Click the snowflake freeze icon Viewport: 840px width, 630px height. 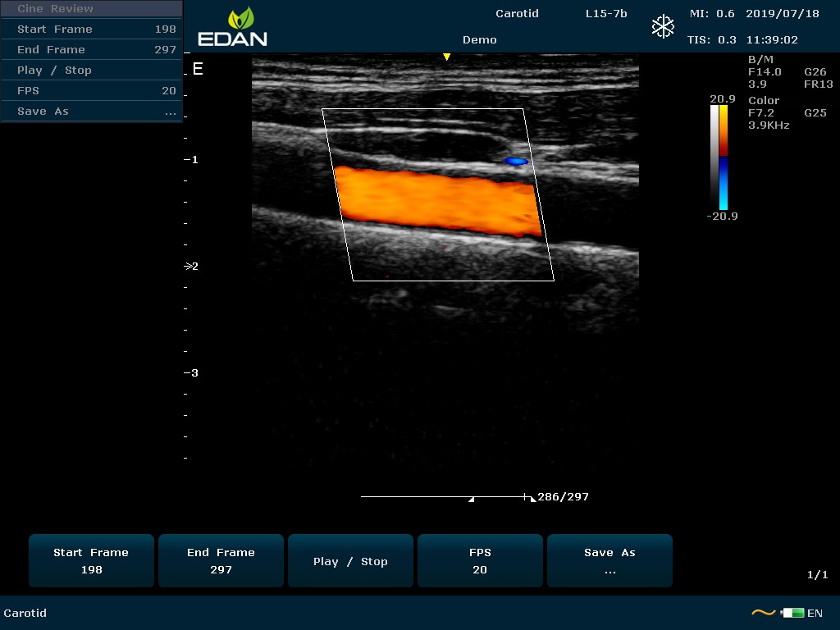click(662, 26)
